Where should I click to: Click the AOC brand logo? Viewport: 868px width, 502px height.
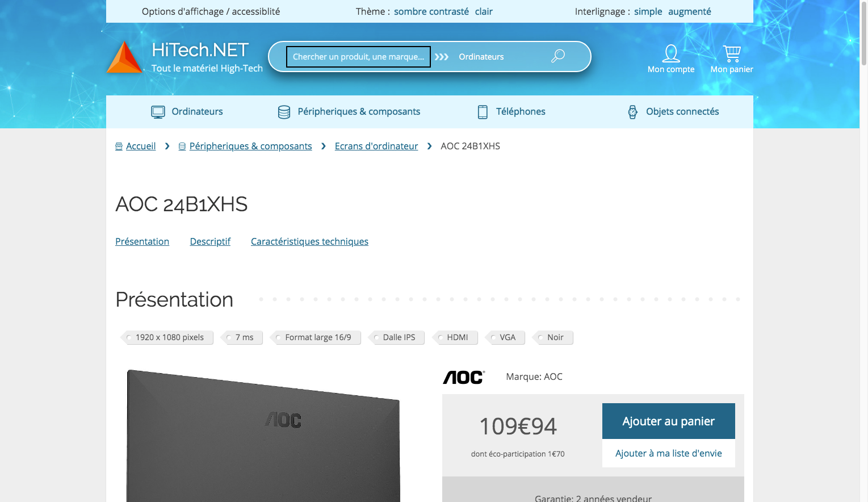464,377
